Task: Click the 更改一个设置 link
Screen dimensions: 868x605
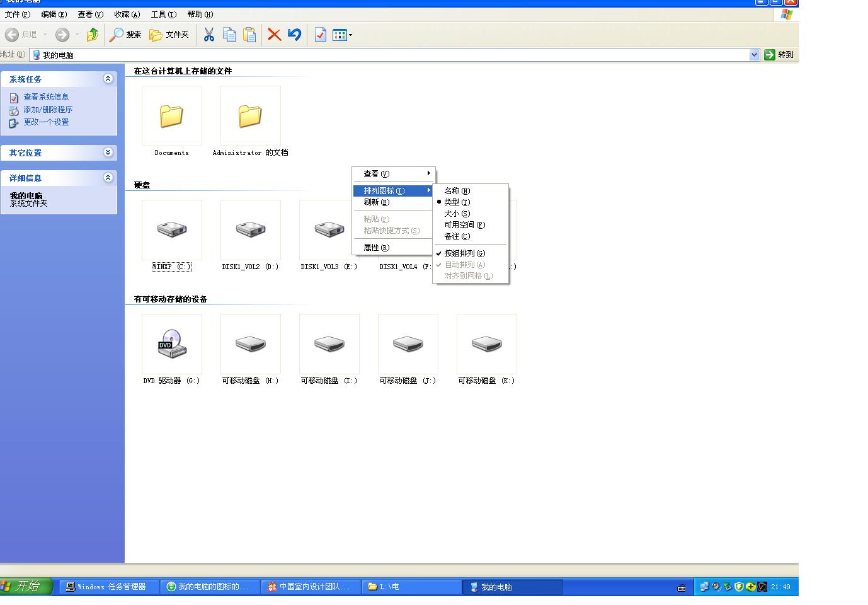Action: (46, 122)
